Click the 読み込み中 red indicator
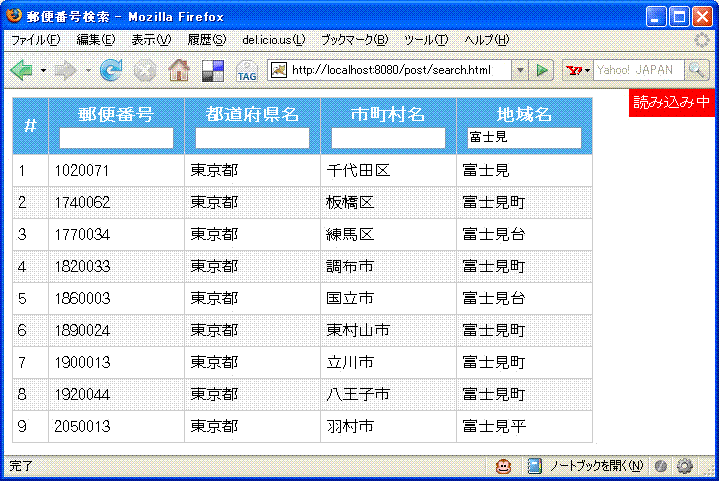 [672, 102]
